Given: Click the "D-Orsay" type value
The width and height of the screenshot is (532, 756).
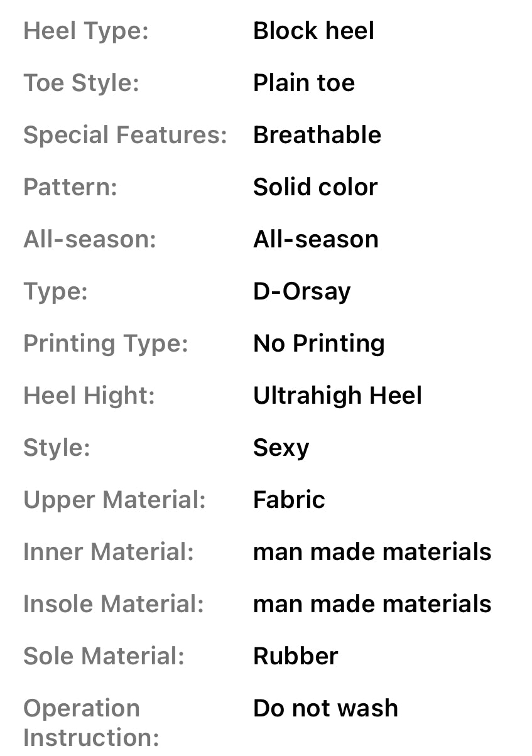Looking at the screenshot, I should pyautogui.click(x=301, y=291).
